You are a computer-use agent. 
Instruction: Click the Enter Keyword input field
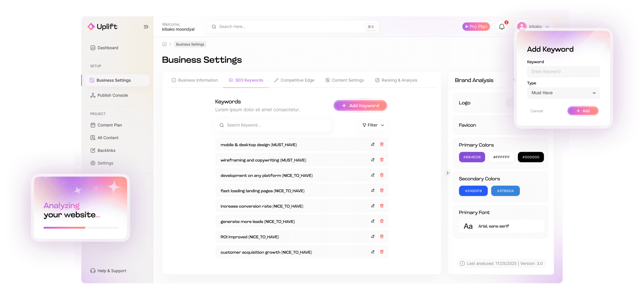[563, 72]
